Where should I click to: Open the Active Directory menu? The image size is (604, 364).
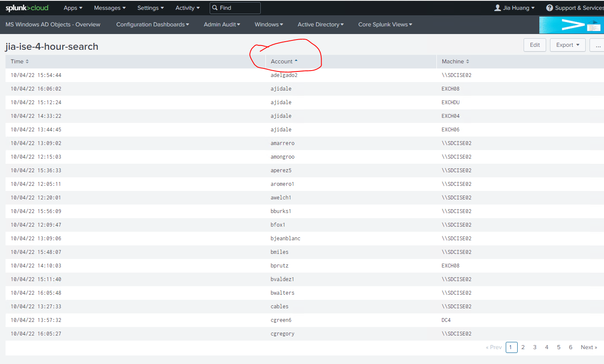point(321,25)
